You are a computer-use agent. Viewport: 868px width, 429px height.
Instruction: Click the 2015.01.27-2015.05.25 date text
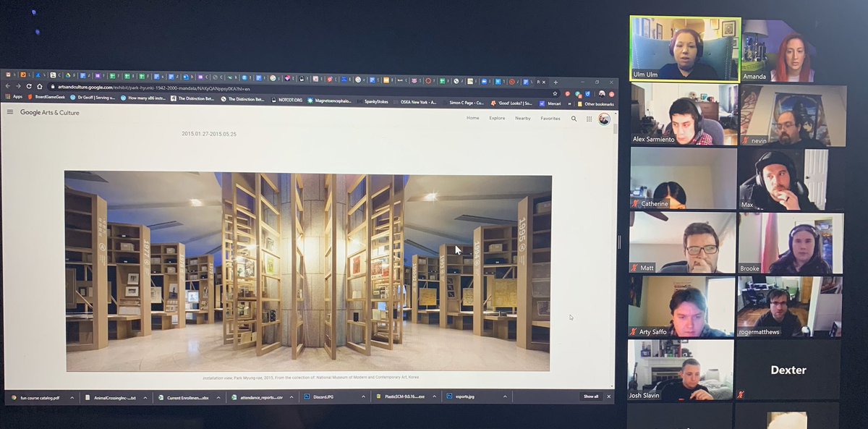tap(209, 134)
